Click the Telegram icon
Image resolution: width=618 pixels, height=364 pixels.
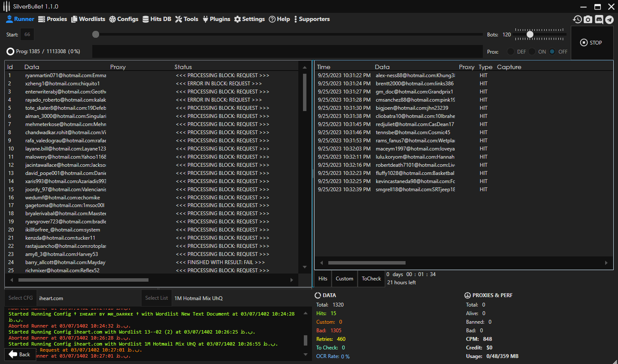point(609,19)
